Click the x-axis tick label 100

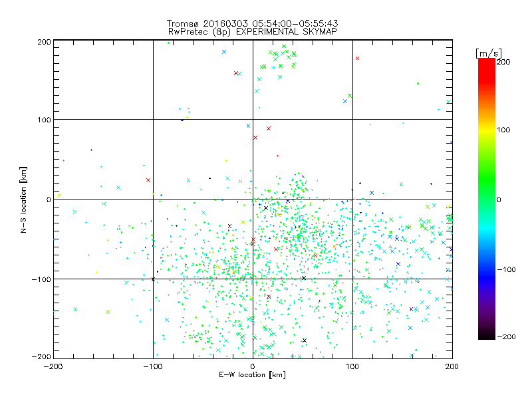(x=352, y=366)
